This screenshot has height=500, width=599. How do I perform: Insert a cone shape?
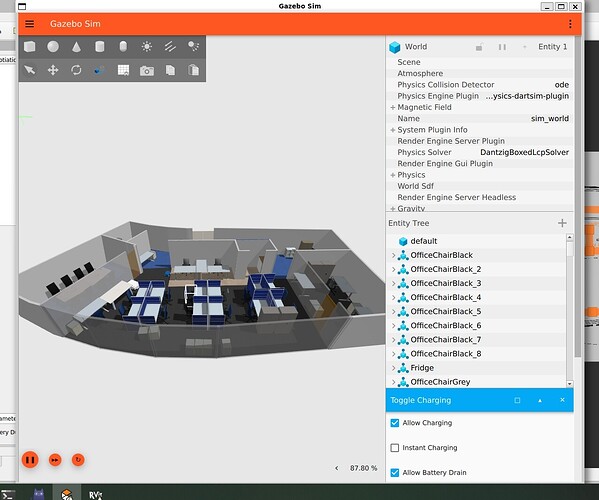click(x=76, y=47)
